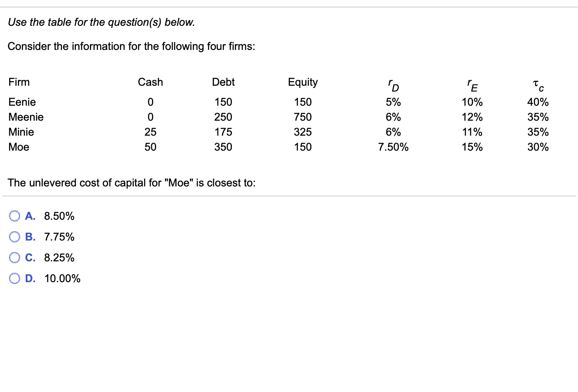
Task: Click the bold letter A label
Action: (x=30, y=216)
